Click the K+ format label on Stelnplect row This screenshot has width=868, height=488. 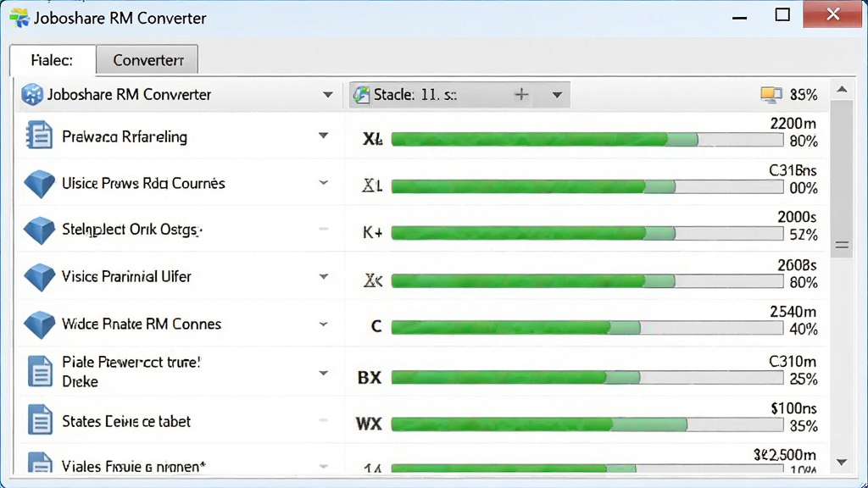[373, 232]
